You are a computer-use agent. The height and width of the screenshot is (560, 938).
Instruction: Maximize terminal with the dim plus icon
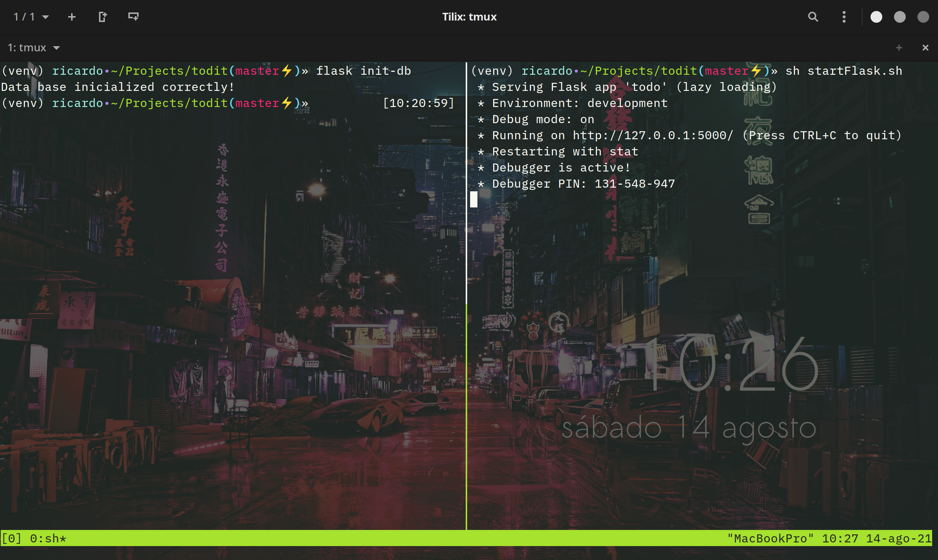(899, 48)
